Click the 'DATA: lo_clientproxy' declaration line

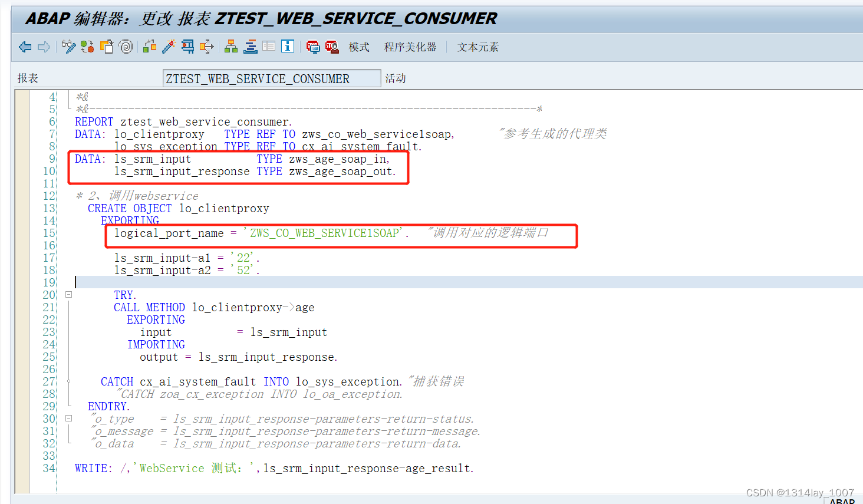coord(265,134)
